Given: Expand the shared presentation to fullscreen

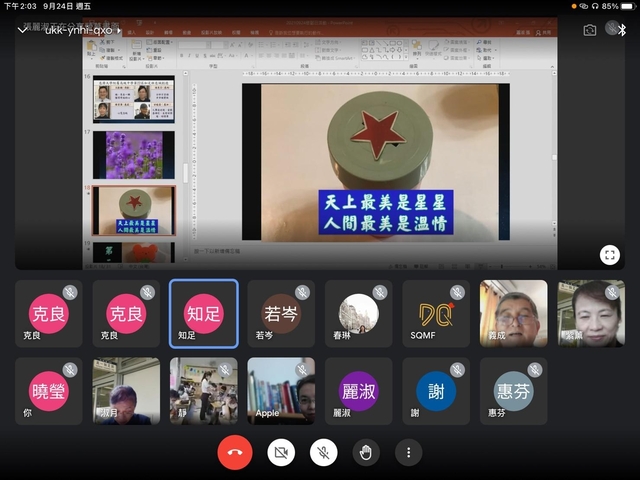Looking at the screenshot, I should [x=609, y=254].
